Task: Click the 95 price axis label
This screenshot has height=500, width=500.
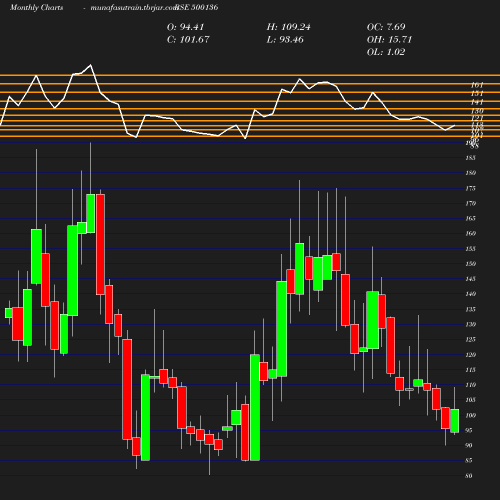Action: coord(469,430)
